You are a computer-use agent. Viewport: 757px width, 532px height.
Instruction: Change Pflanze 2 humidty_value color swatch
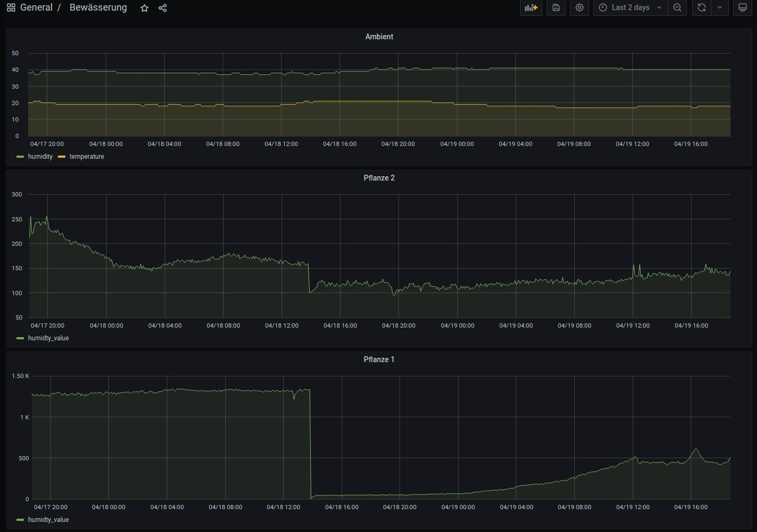(20, 338)
